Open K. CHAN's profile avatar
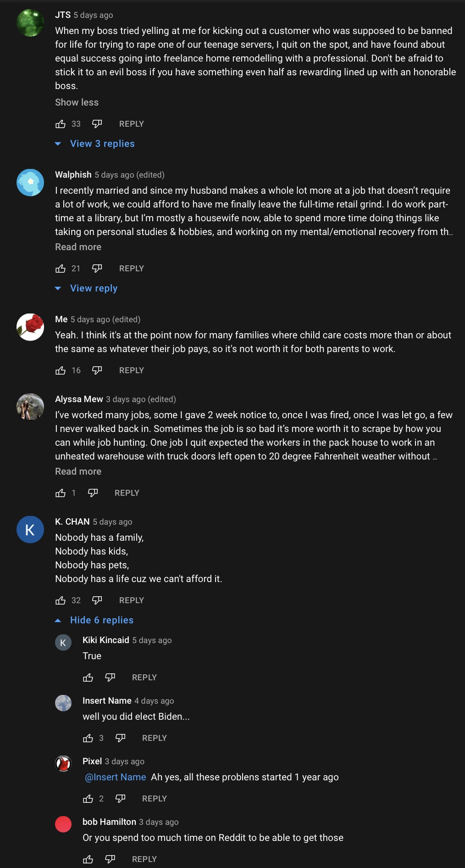 (30, 529)
